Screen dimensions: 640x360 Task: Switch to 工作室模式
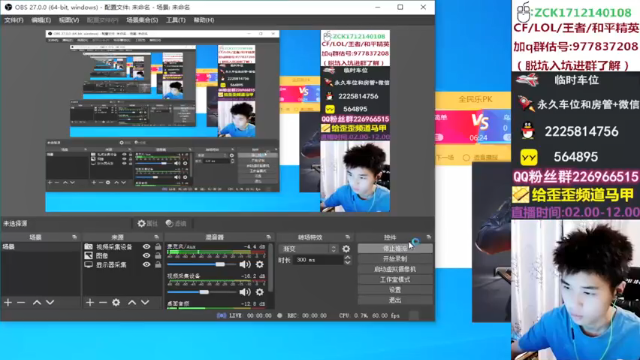395,280
